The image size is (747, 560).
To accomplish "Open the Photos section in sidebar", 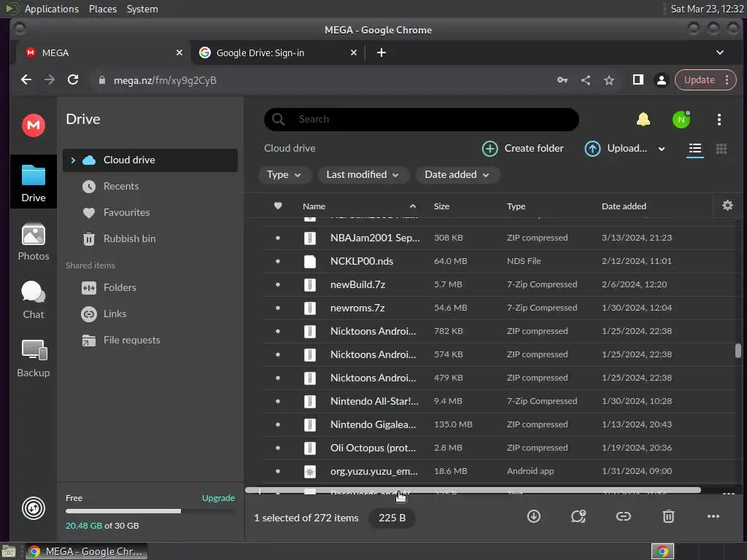I will click(x=34, y=242).
